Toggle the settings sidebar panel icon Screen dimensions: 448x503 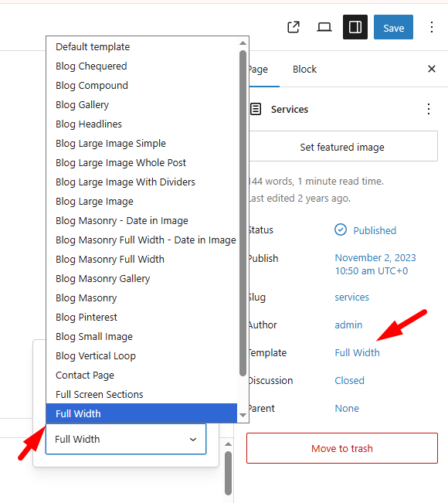pyautogui.click(x=355, y=27)
